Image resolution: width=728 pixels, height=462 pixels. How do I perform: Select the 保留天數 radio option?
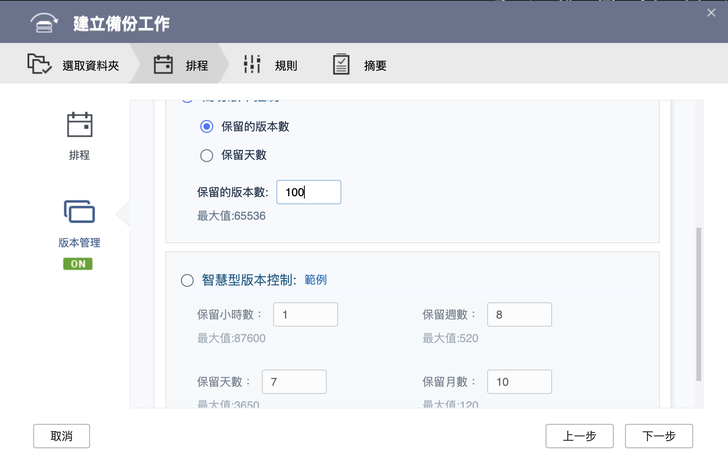(207, 155)
